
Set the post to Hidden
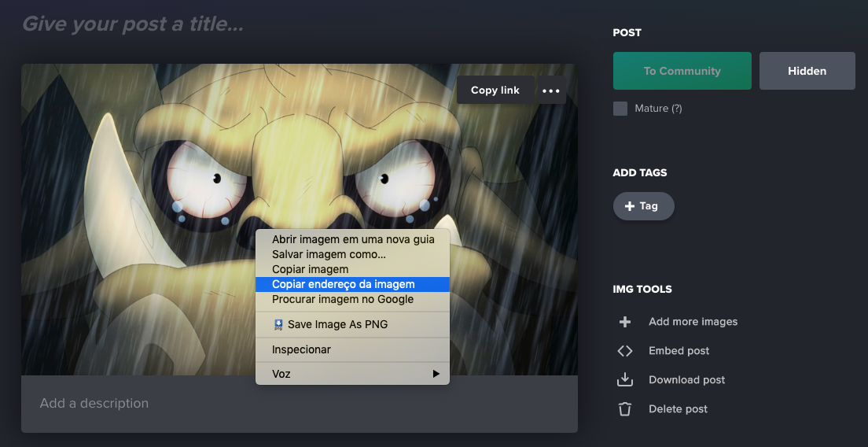coord(807,71)
